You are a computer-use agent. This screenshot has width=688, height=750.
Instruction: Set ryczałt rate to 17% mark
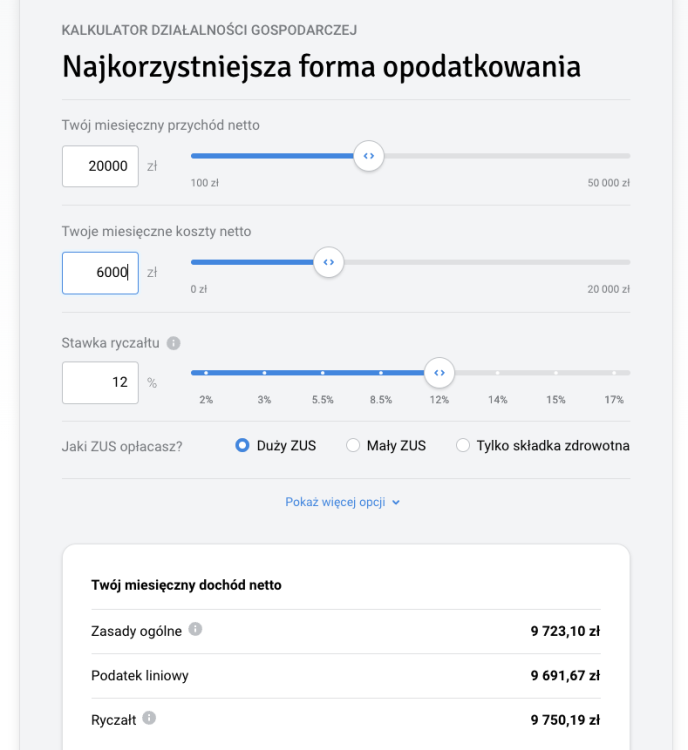click(x=614, y=373)
